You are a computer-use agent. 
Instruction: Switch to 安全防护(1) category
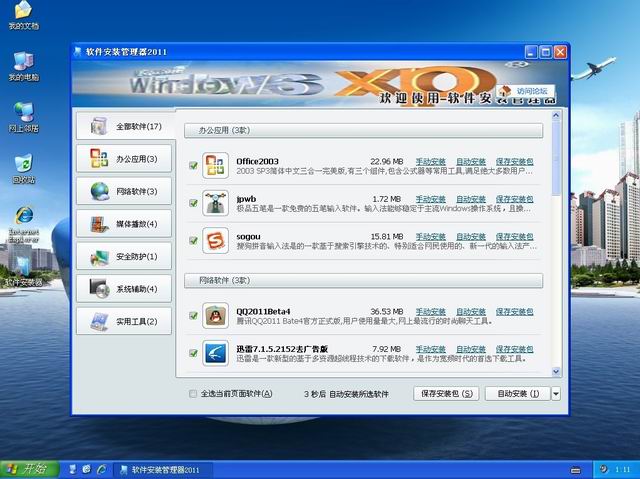(x=124, y=256)
